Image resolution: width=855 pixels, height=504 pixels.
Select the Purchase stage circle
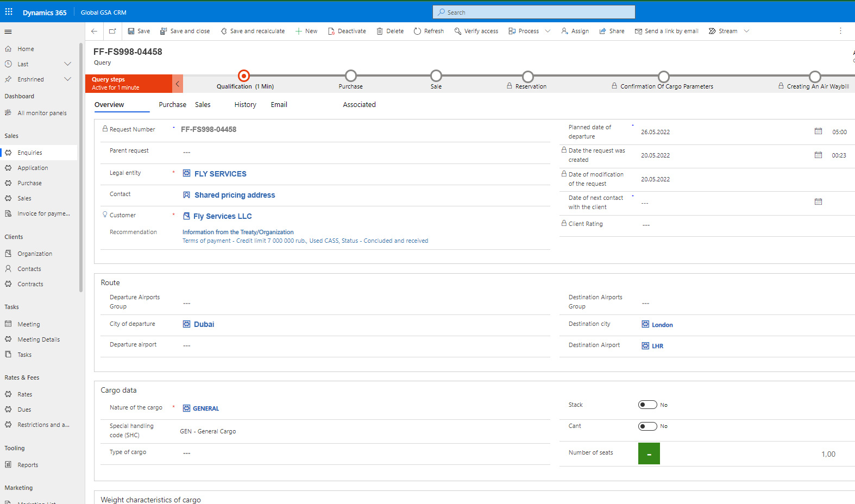point(351,75)
